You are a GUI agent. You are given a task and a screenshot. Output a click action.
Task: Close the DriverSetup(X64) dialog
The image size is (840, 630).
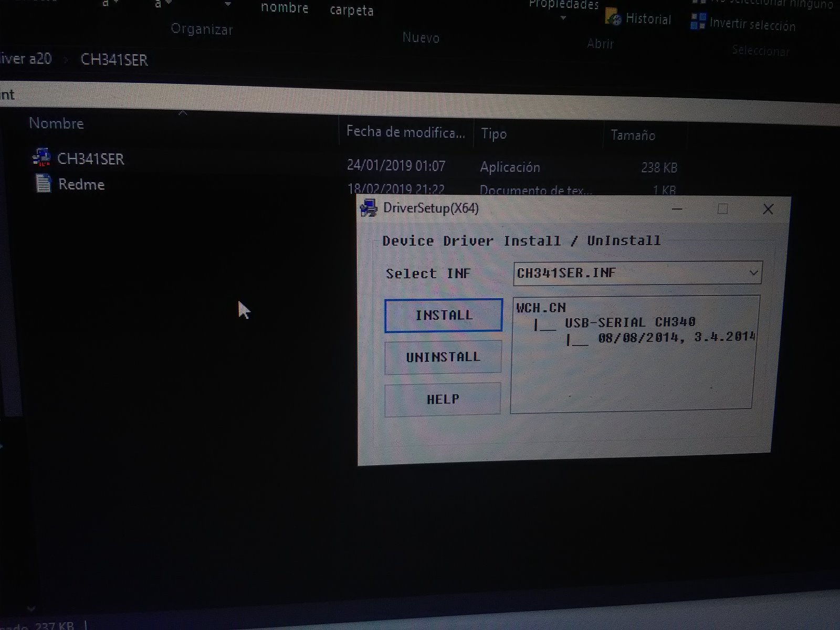tap(768, 209)
